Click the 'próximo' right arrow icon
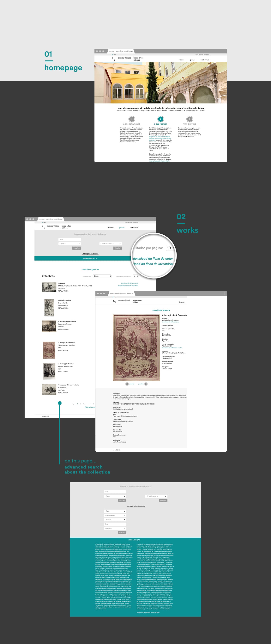This screenshot has height=644, width=271. (146, 384)
